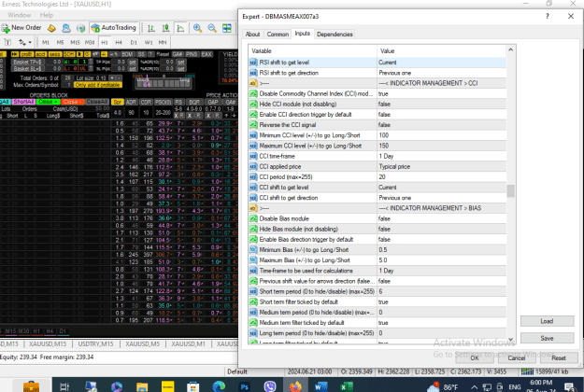Confirm dialog with OK button
Screen dimensions: 584x392
[474, 357]
